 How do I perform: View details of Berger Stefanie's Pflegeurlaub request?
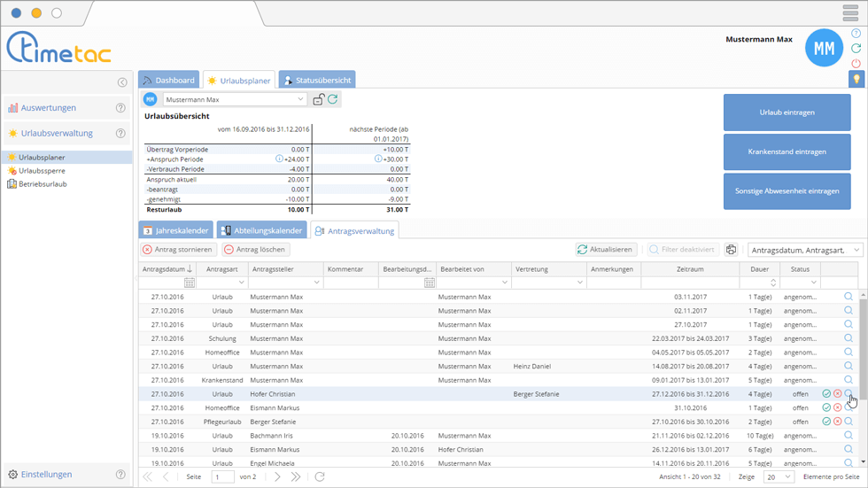click(x=849, y=422)
